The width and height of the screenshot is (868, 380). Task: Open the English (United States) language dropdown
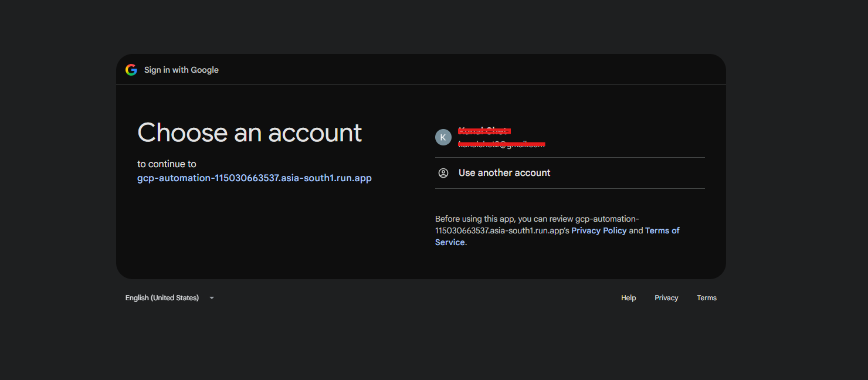coord(170,298)
